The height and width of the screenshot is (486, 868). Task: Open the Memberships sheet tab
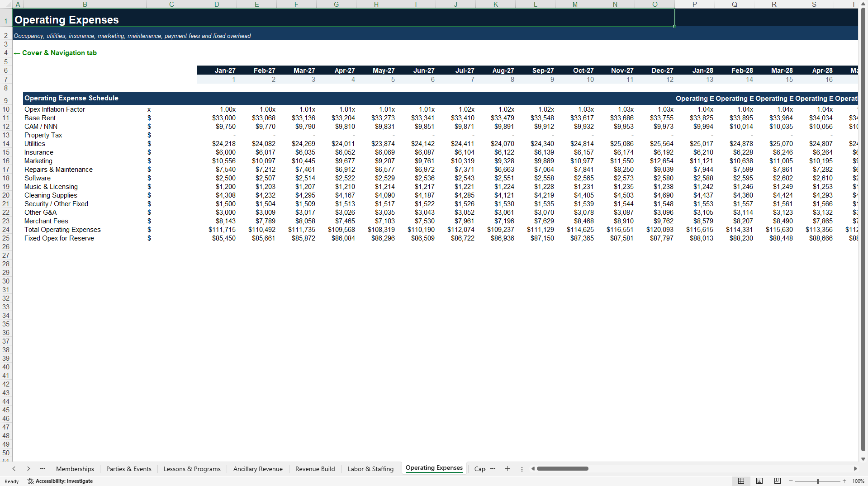pos(75,469)
